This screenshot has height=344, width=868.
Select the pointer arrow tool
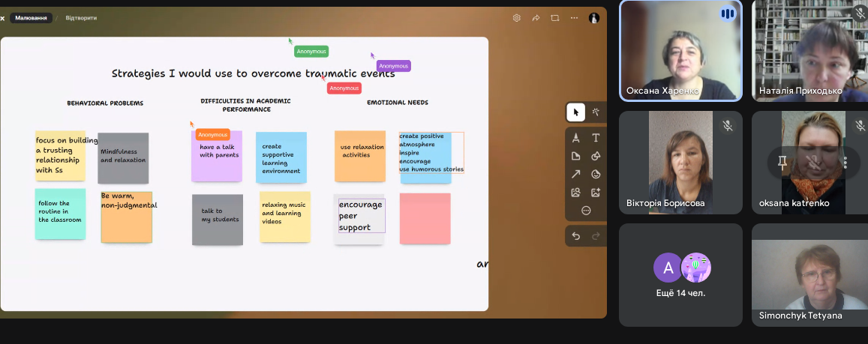(x=575, y=112)
